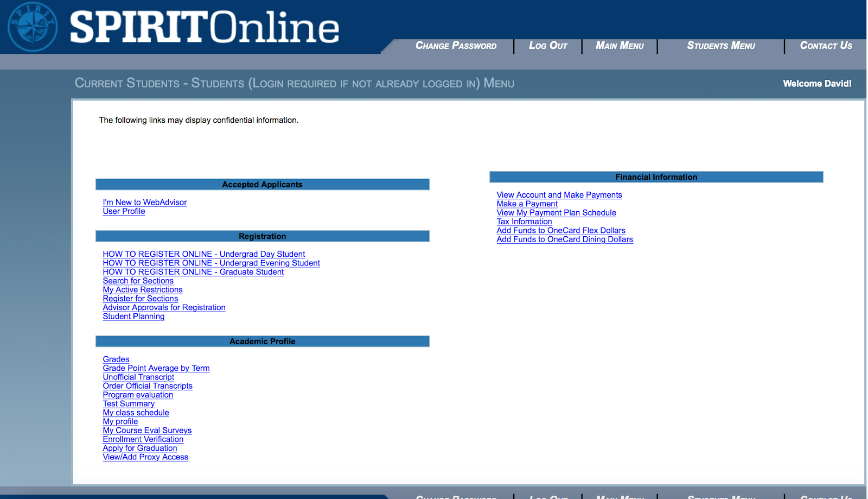Go to Main Menu in top navigation
This screenshot has height=499, width=868.
[x=620, y=46]
